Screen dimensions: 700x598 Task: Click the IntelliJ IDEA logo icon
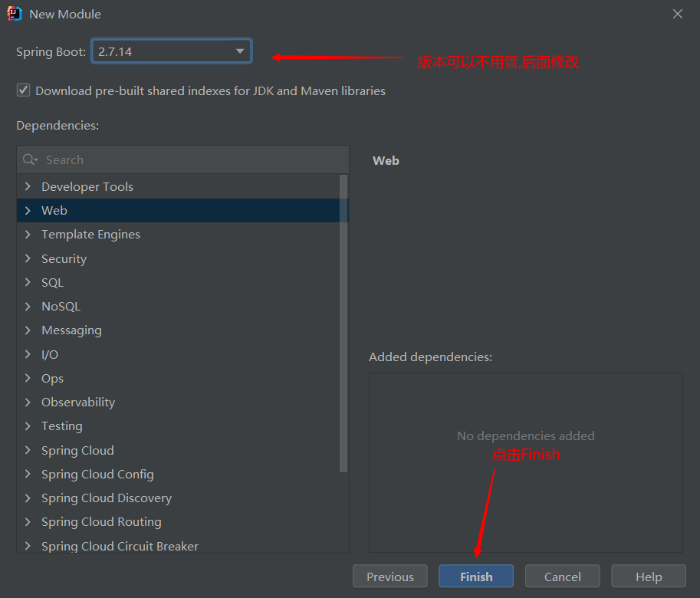click(x=15, y=14)
